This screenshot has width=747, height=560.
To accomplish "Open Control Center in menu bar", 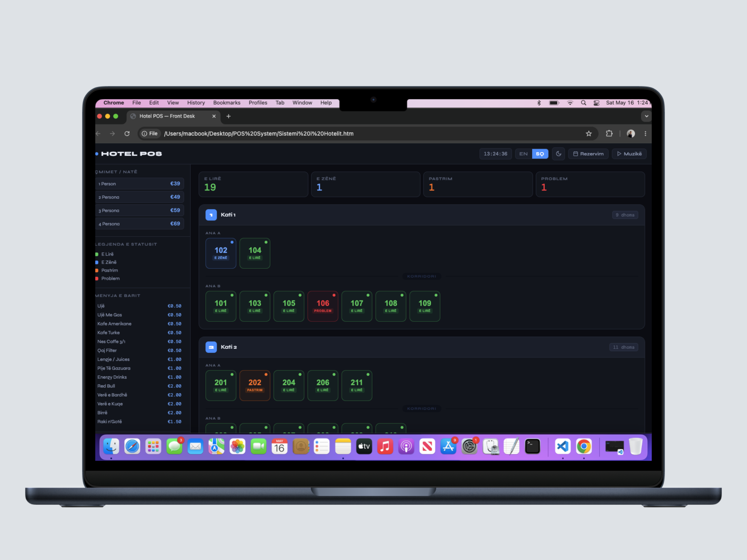I will point(596,103).
